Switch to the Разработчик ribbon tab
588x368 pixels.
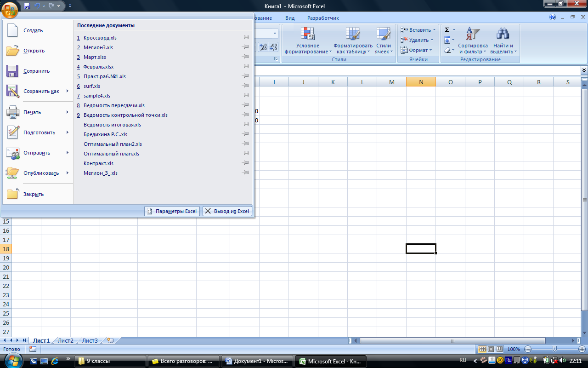(x=323, y=18)
